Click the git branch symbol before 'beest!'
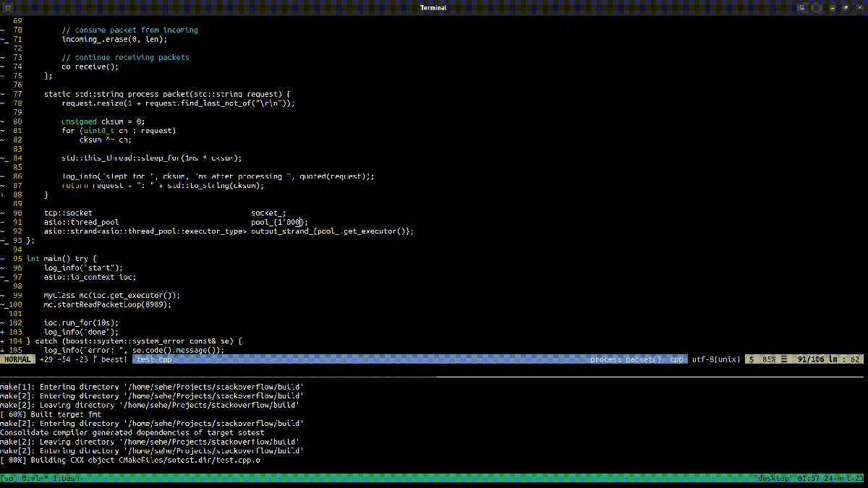Screen dimensions: 868x488 tap(95, 359)
